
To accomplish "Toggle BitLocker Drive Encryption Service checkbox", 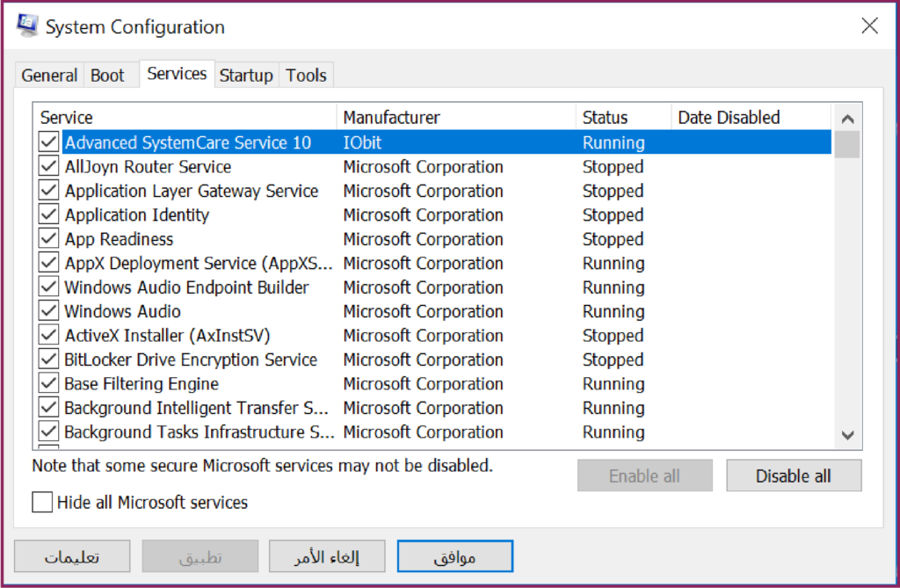I will pyautogui.click(x=49, y=359).
